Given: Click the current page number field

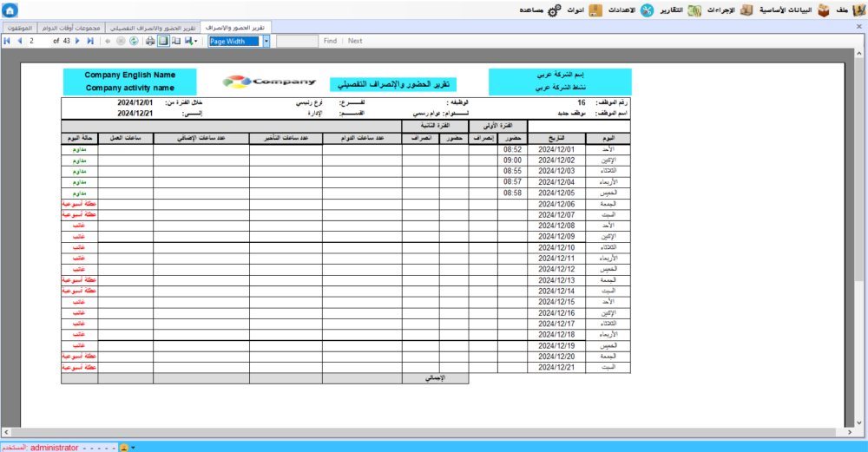Looking at the screenshot, I should 38,41.
